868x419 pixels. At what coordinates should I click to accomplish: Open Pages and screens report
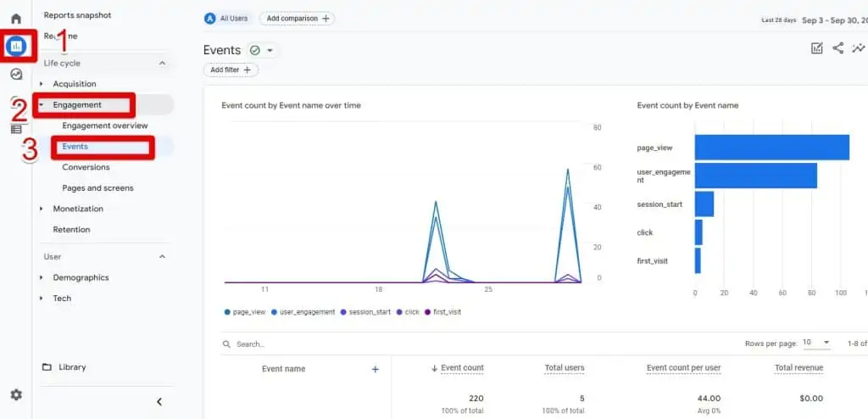[x=97, y=188]
